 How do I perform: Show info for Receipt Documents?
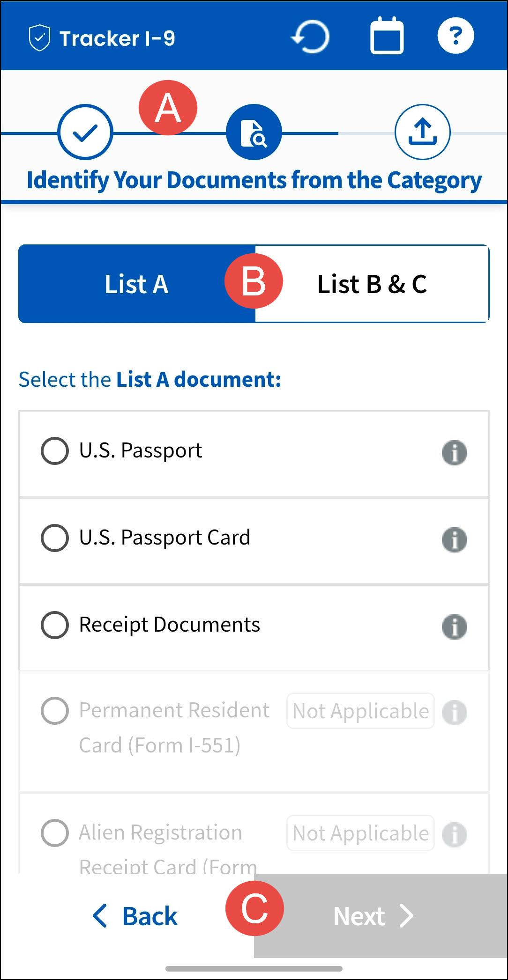[454, 627]
